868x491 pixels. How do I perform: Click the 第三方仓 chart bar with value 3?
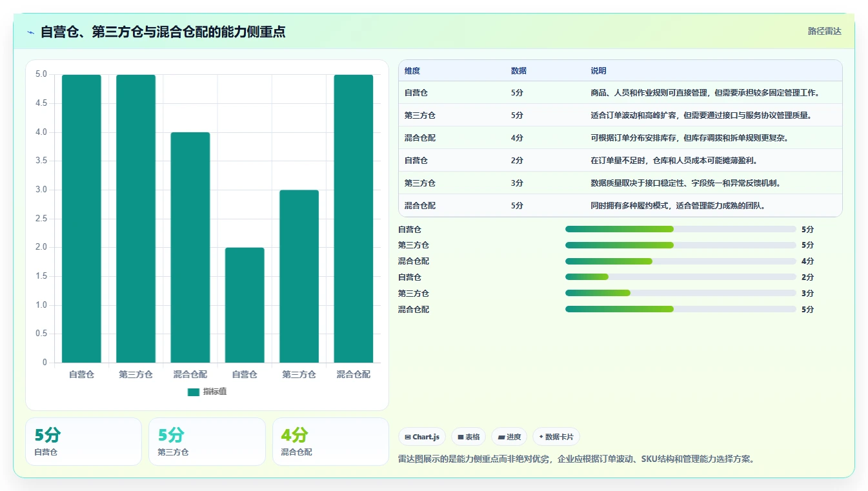(299, 276)
